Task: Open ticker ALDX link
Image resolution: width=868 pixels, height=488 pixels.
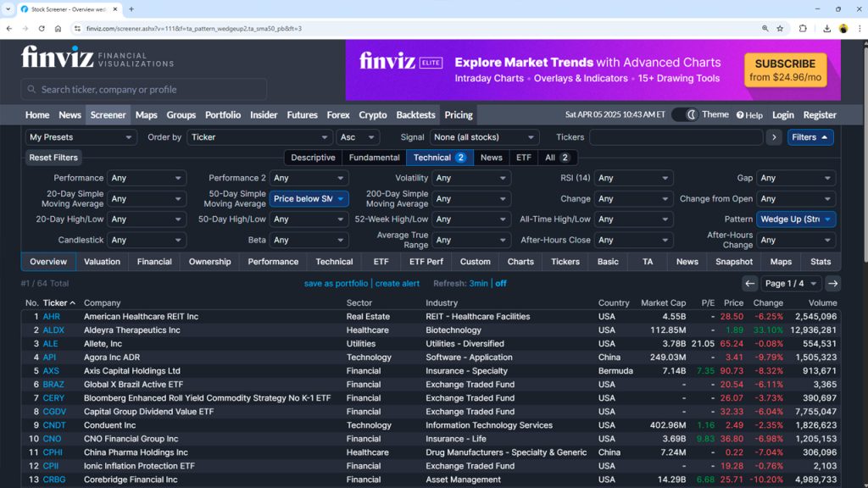Action: (x=53, y=330)
